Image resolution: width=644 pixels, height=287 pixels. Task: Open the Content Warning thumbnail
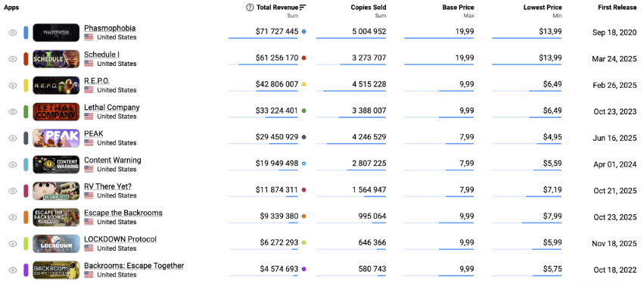56,164
